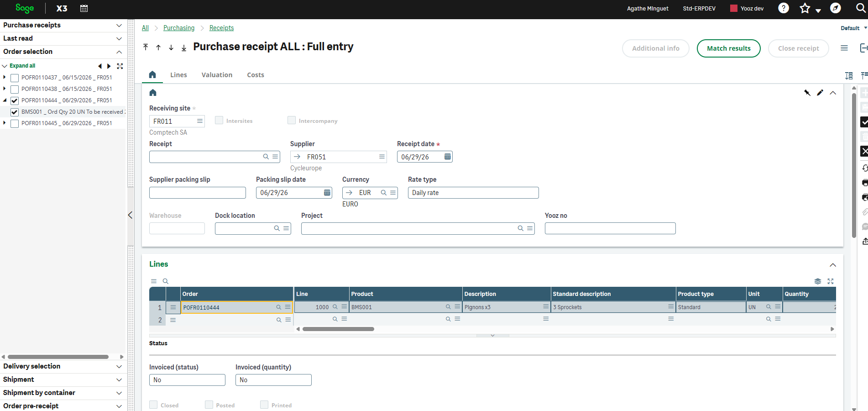Click the left panel horizontal scrollbar
Image resolution: width=868 pixels, height=411 pixels.
click(x=58, y=357)
